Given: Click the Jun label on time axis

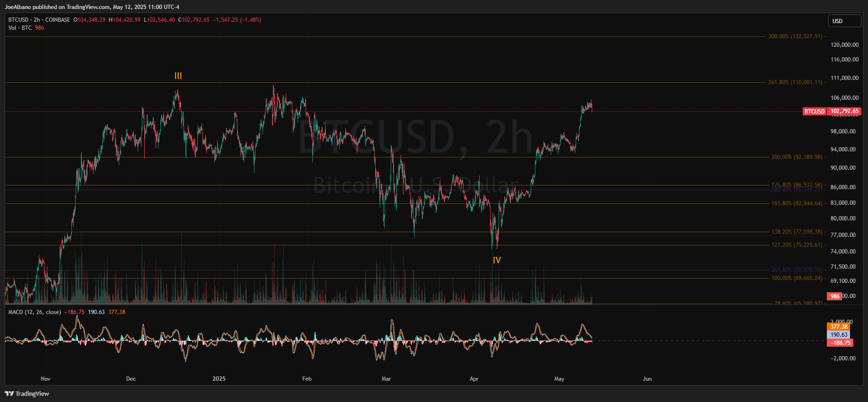Looking at the screenshot, I should (647, 379).
